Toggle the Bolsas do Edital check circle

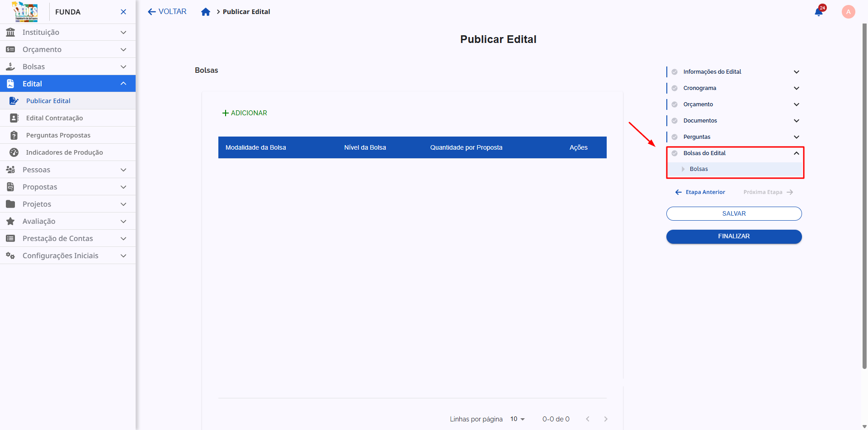(x=675, y=153)
